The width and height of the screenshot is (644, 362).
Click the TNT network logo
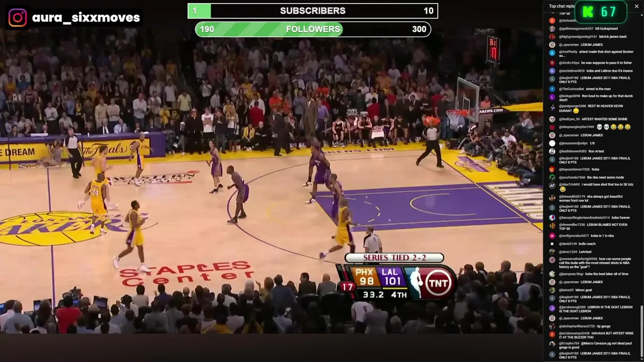(x=438, y=283)
